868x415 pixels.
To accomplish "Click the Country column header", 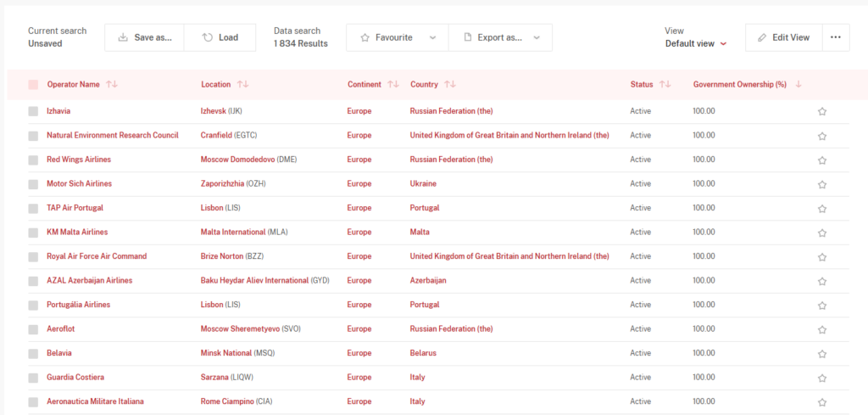I will (424, 85).
